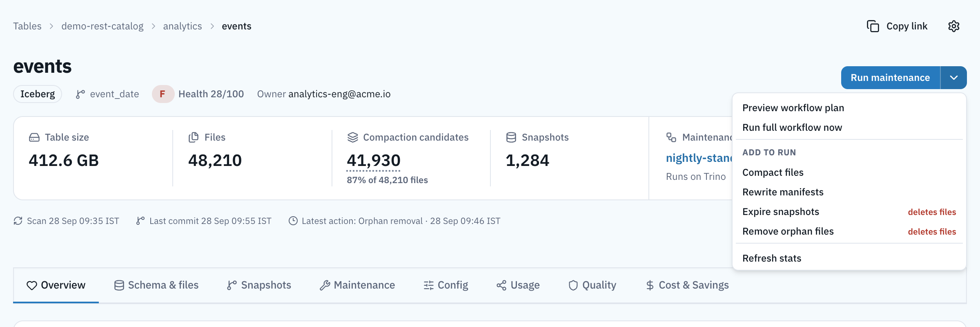The height and width of the screenshot is (327, 980).
Task: Click the Last commit branch icon
Action: click(140, 221)
